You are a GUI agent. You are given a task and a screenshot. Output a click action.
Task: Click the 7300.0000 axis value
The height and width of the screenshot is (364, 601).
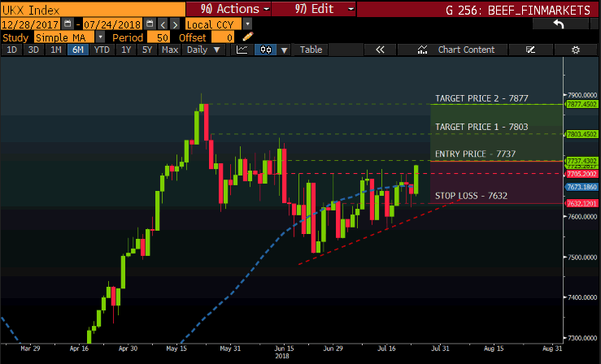pyautogui.click(x=582, y=338)
